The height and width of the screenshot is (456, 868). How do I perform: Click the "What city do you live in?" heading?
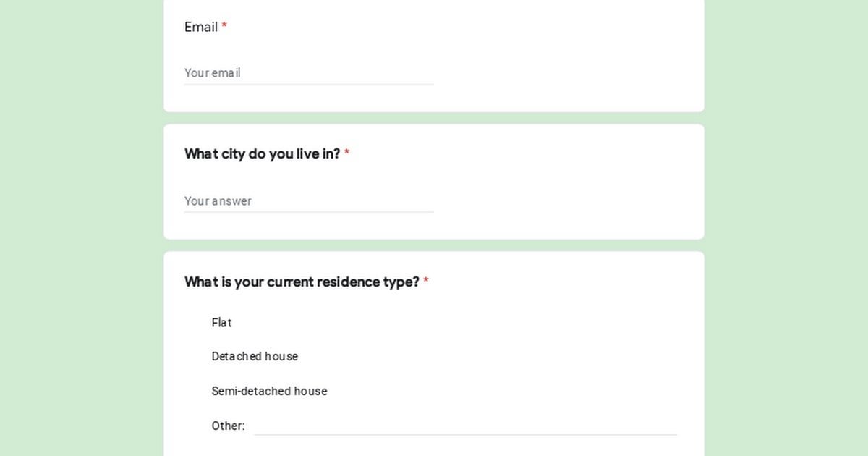click(262, 153)
